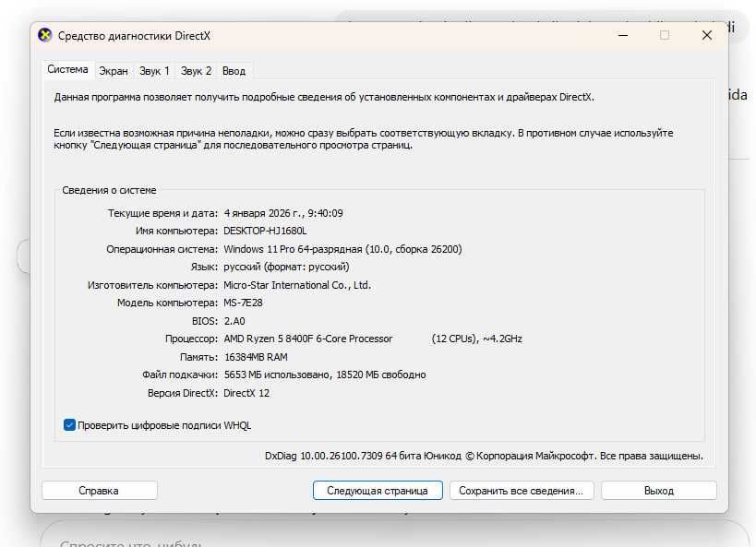The width and height of the screenshot is (756, 547).
Task: Switch to the Система tab
Action: coord(67,69)
